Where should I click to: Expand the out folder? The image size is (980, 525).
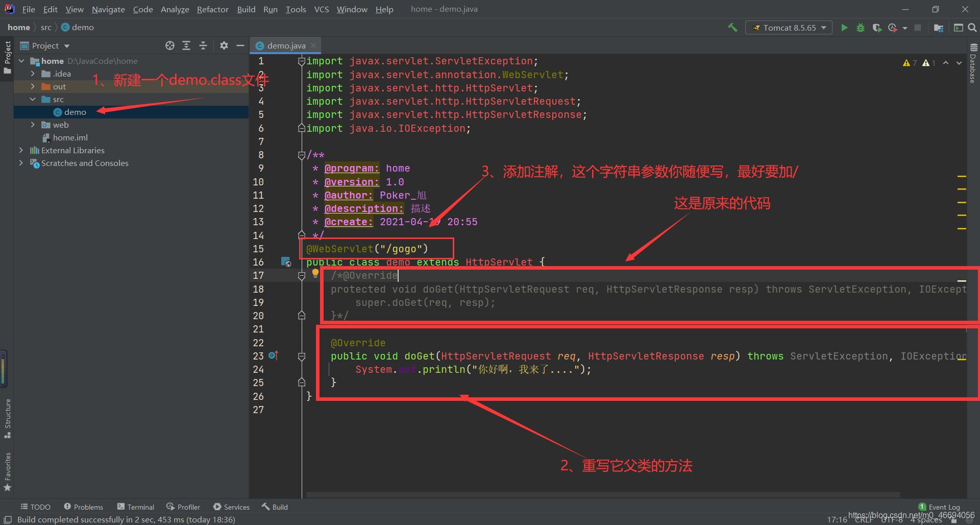tap(33, 86)
